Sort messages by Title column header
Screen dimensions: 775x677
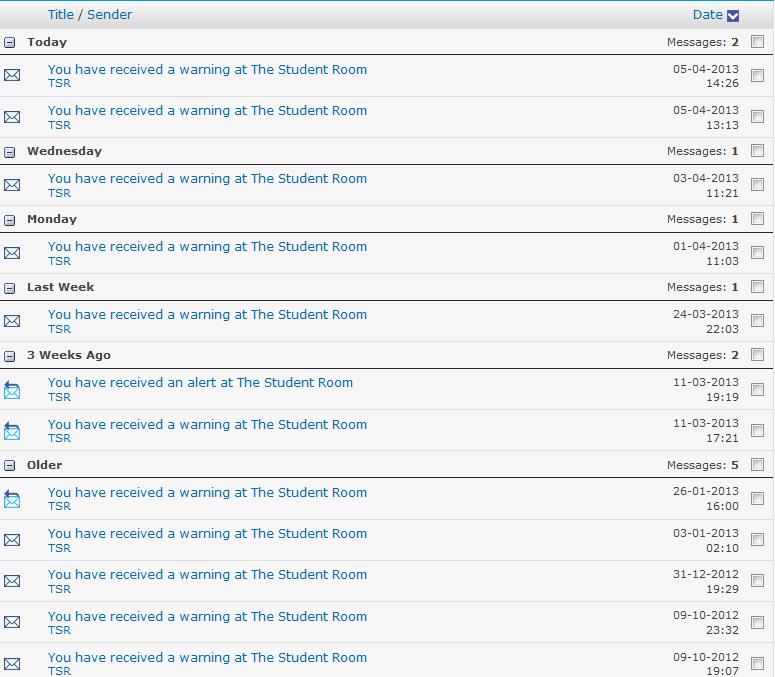pos(61,15)
